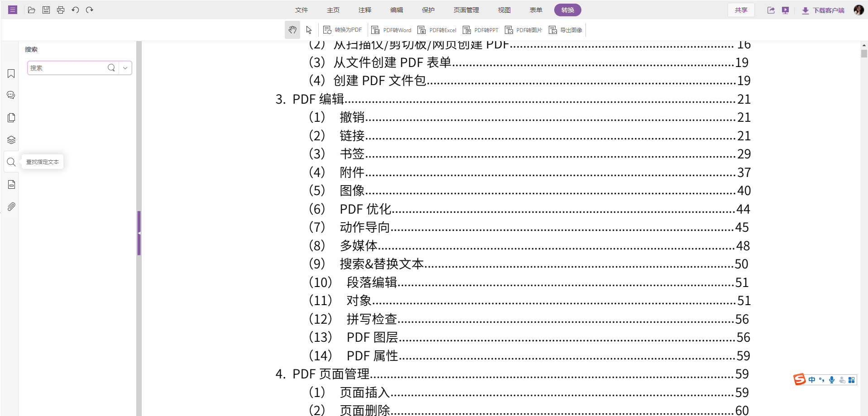Open the Attachments panel via paperclip icon

click(11, 206)
